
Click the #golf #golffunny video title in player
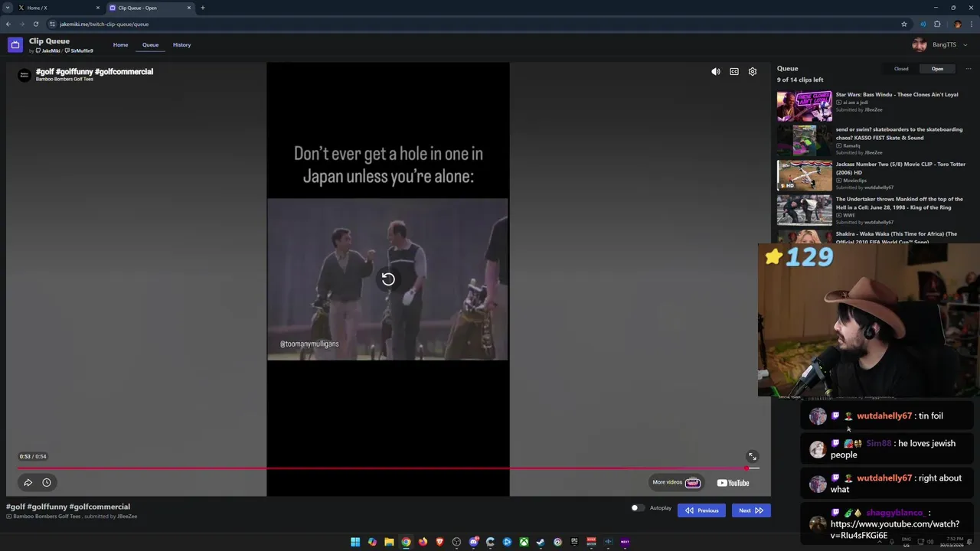point(94,71)
